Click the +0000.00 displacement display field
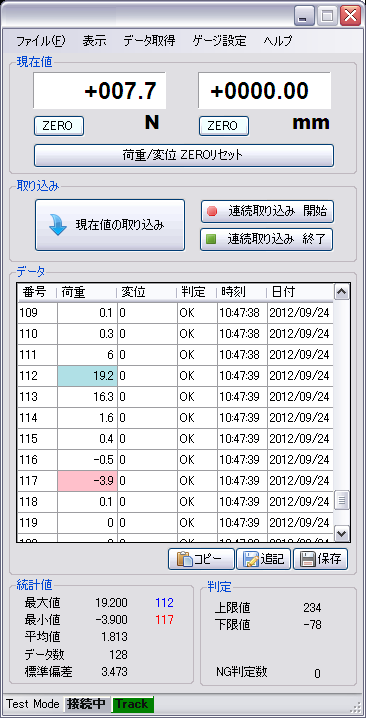Viewport: 366px width, 718px height. coord(264,91)
